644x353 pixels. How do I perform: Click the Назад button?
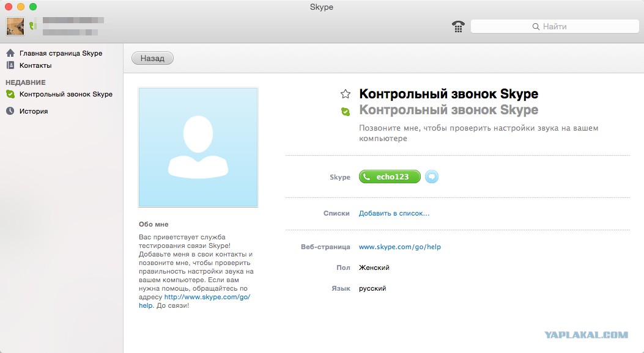[152, 58]
